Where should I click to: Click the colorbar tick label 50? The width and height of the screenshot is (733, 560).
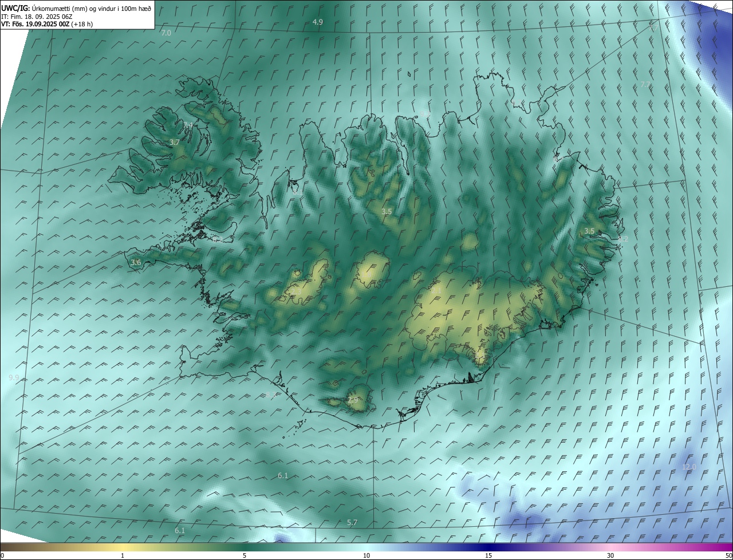coord(728,555)
